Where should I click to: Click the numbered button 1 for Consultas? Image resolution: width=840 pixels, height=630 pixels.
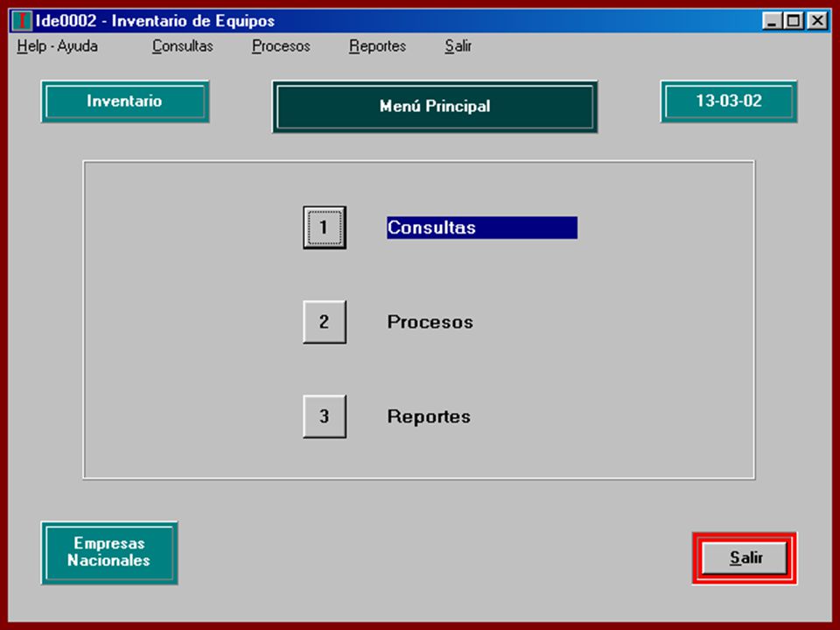[x=325, y=227]
